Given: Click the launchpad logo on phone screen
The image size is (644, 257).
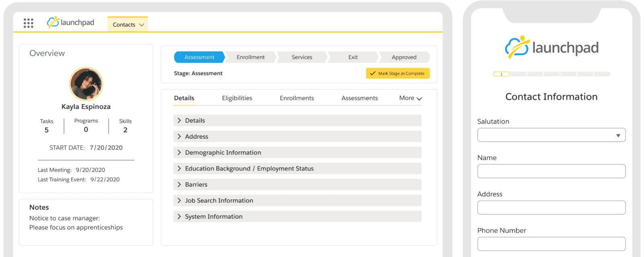Looking at the screenshot, I should [x=551, y=47].
